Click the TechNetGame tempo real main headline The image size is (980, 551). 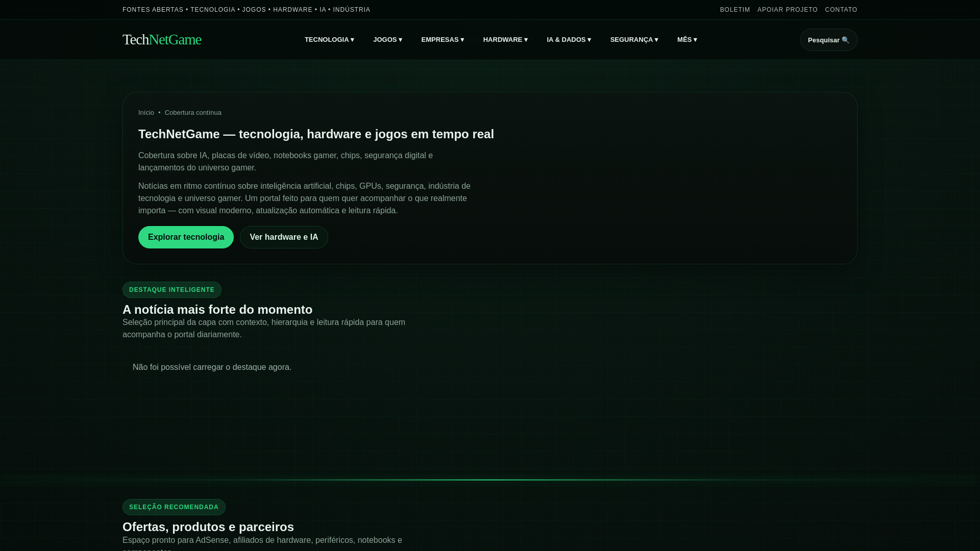(x=316, y=134)
